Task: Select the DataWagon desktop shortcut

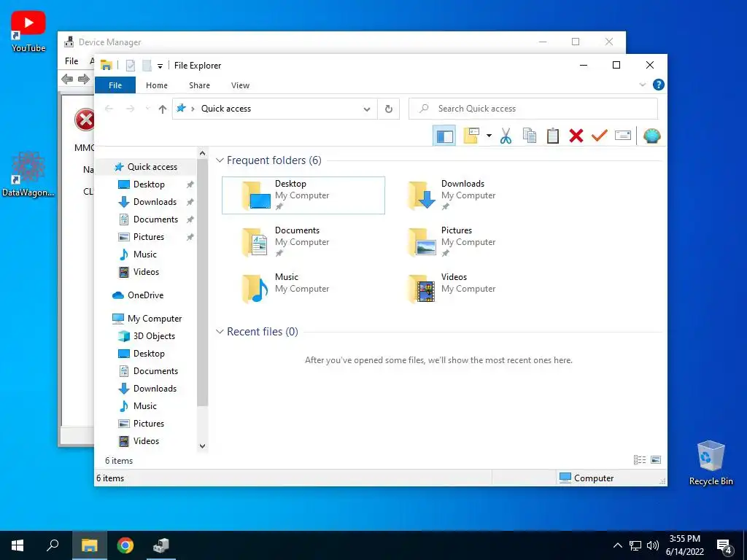Action: [28, 174]
